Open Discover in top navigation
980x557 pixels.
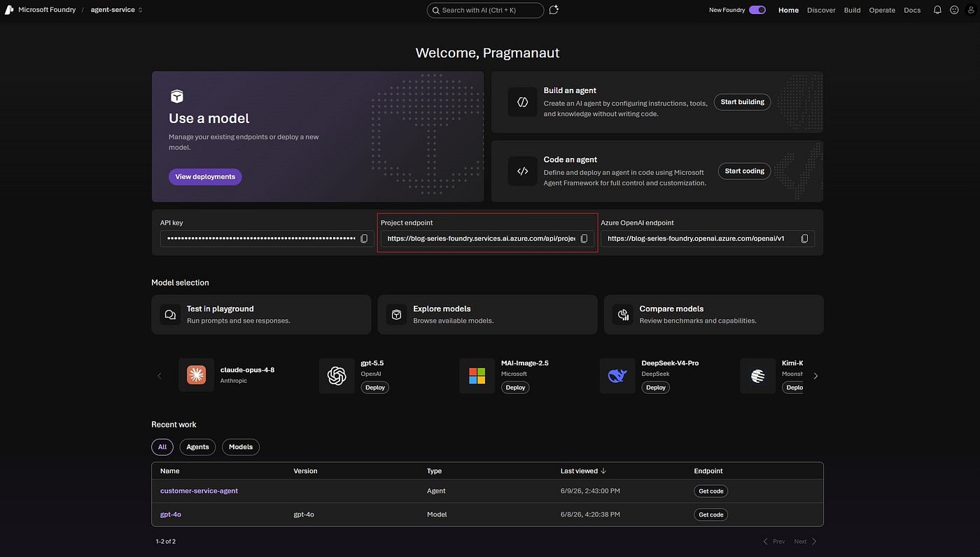point(821,10)
